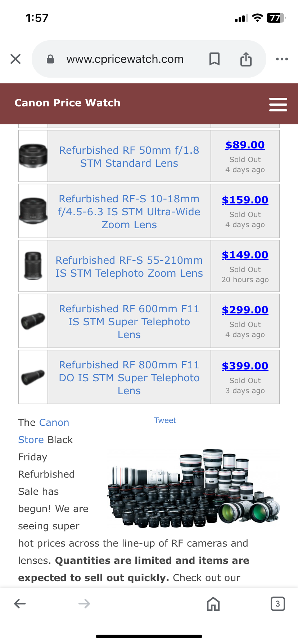The image size is (298, 644).
Task: Open Refurbished RF-S 55-210mm Telephoto Zoom link
Action: [x=129, y=267]
